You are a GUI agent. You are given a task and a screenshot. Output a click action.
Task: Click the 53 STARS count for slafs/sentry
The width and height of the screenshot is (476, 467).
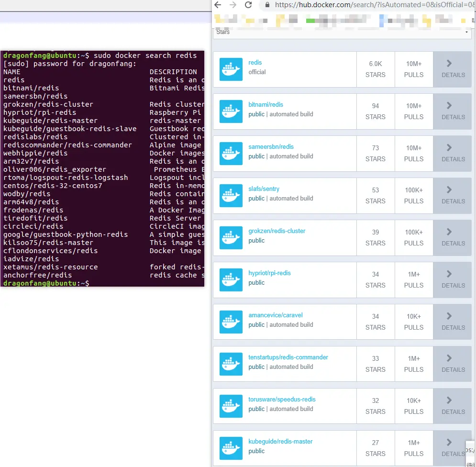coord(376,196)
